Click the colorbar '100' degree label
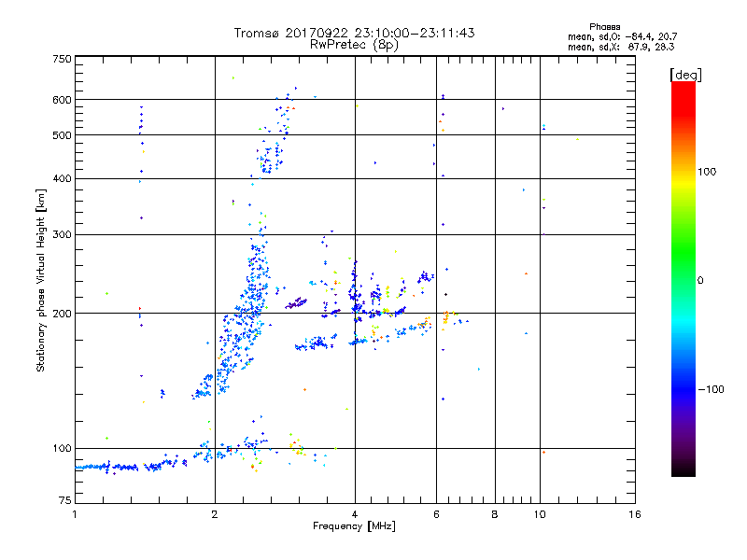This screenshot has width=747, height=560. (707, 172)
